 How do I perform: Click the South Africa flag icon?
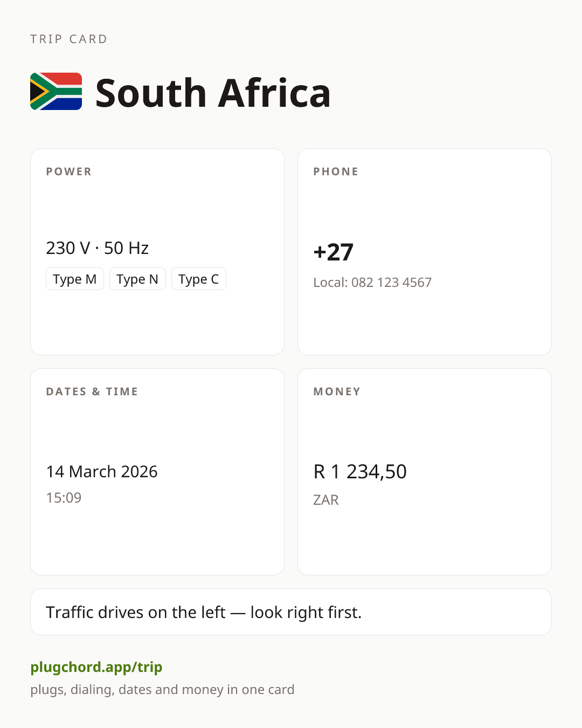pyautogui.click(x=56, y=92)
